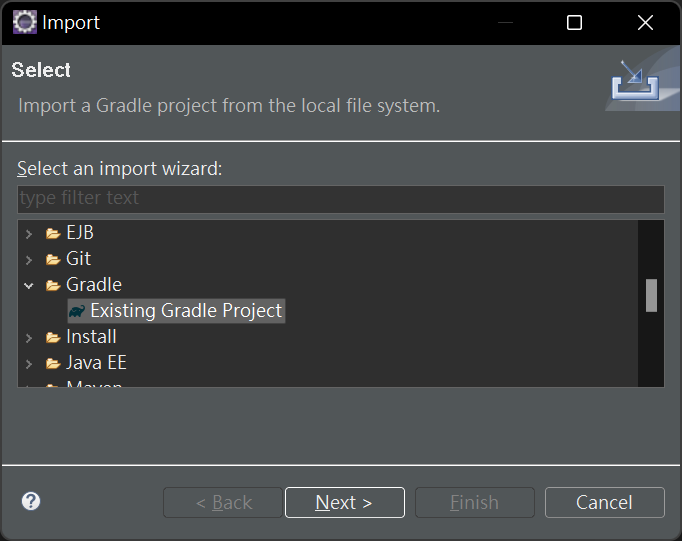Click the Java EE folder icon
Image resolution: width=682 pixels, height=541 pixels.
coord(53,363)
